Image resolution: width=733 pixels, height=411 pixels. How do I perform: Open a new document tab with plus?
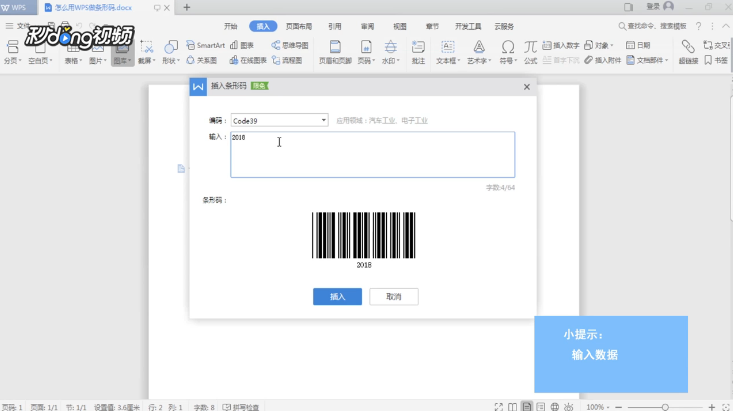coord(187,7)
